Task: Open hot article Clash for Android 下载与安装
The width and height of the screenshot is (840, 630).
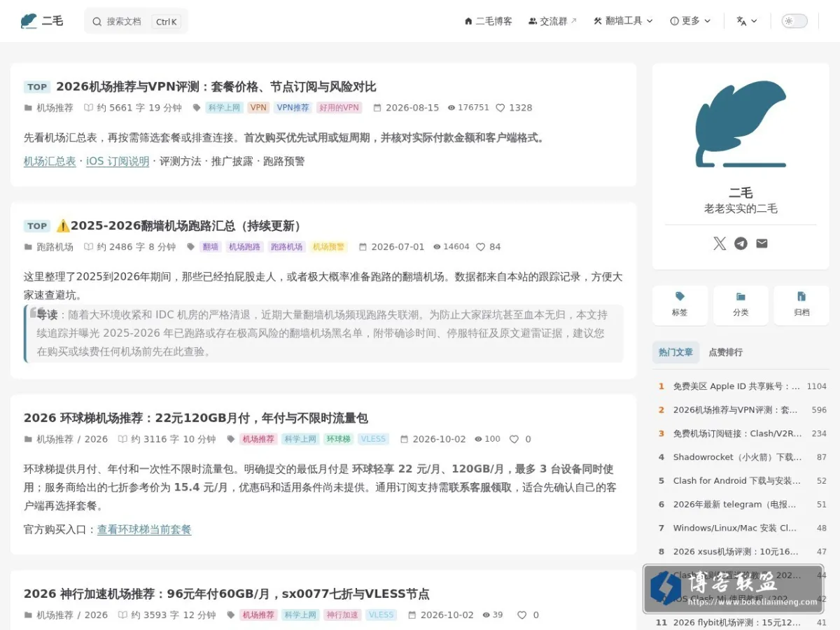Action: click(737, 481)
